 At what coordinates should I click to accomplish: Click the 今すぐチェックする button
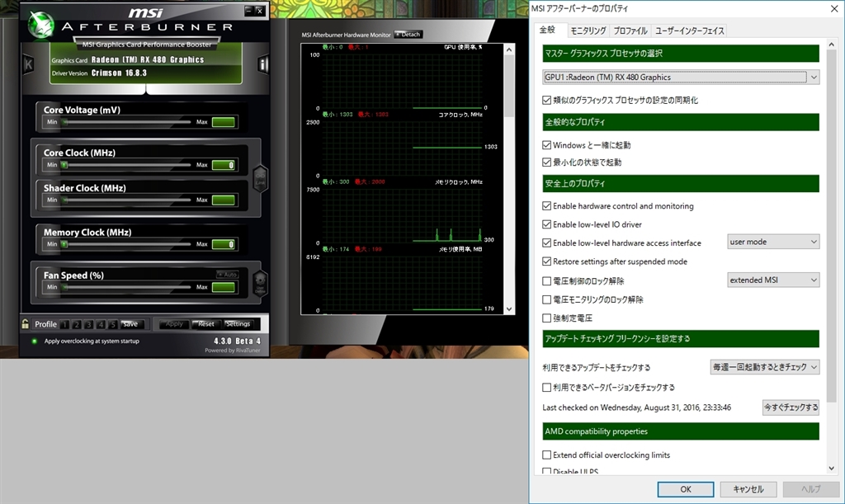(791, 407)
